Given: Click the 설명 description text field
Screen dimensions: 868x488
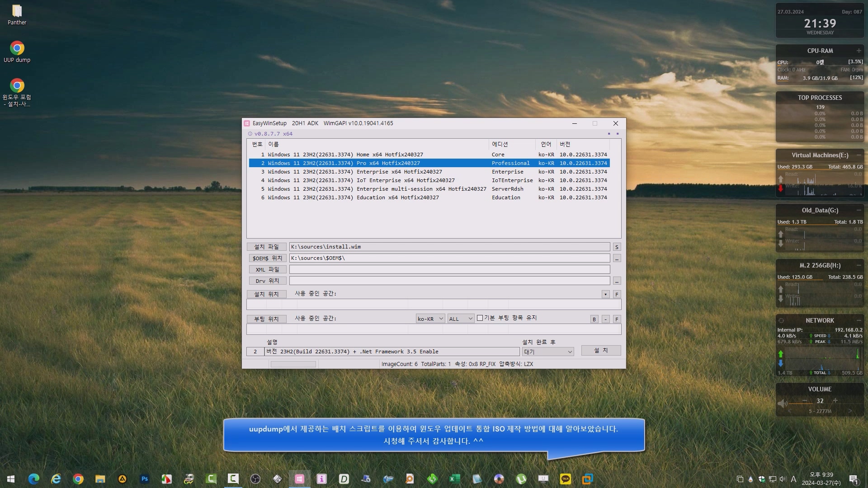Looking at the screenshot, I should point(392,352).
